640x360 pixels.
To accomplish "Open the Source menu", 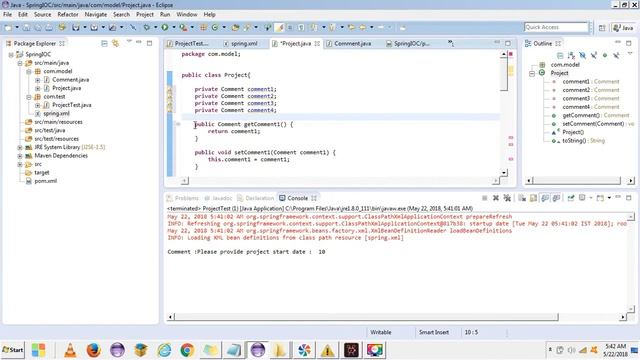I will point(42,14).
